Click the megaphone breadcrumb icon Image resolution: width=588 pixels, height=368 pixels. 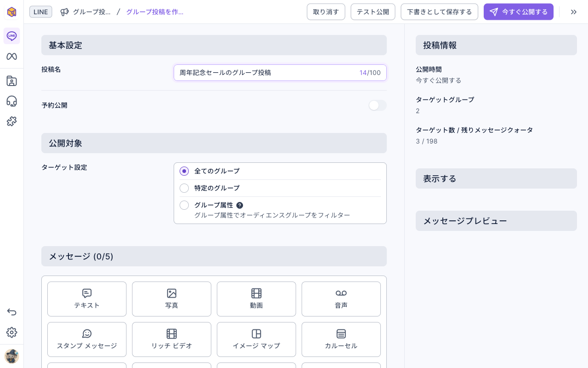point(65,12)
